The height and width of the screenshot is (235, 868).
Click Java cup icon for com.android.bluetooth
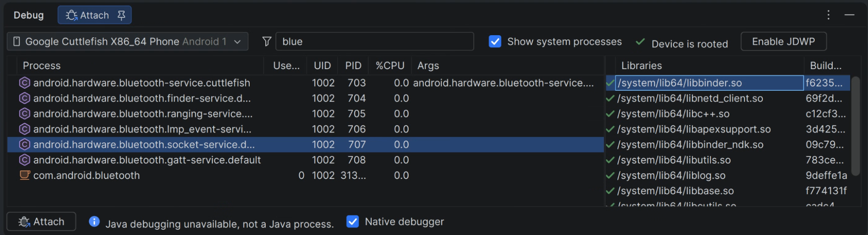coord(25,175)
